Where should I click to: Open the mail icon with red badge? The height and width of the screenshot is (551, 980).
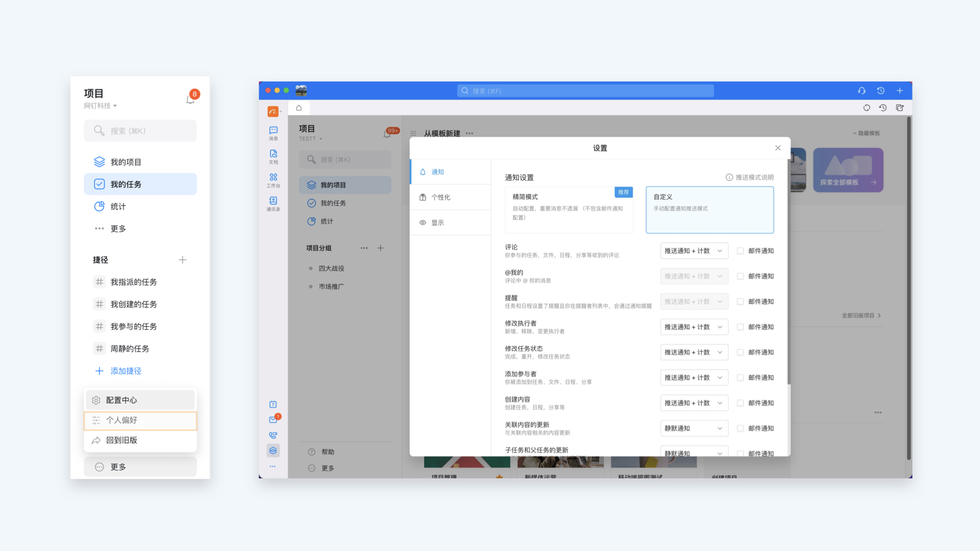(x=274, y=419)
